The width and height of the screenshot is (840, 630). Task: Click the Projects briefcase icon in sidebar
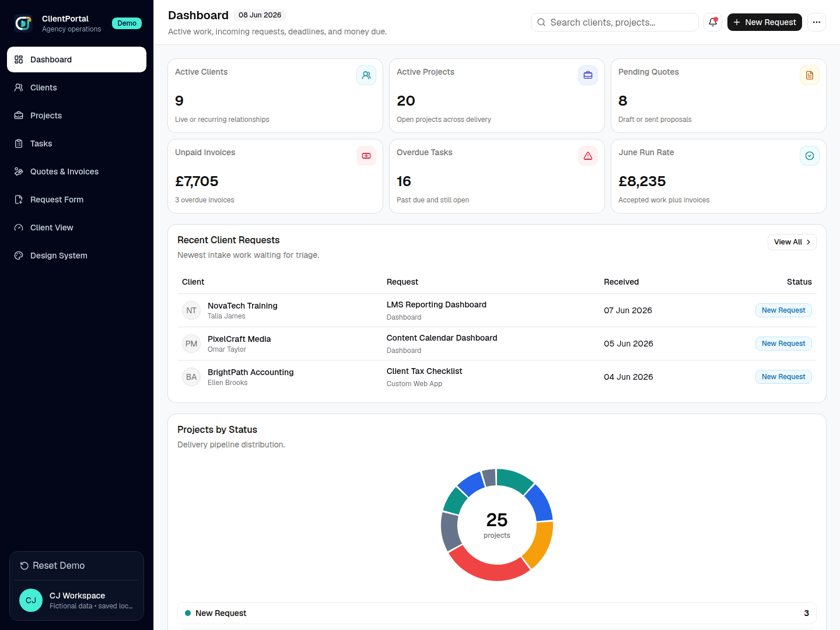19,116
